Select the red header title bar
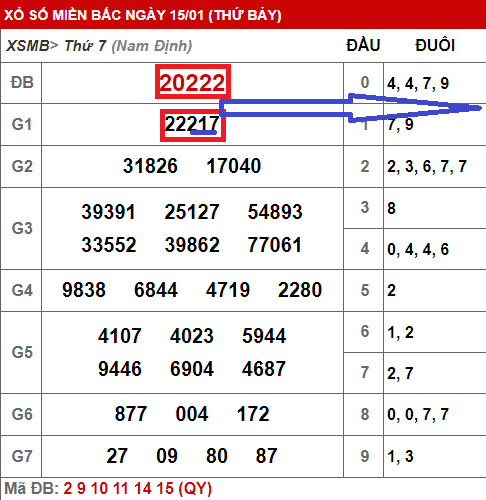Viewport: 486px width, 500px height. tap(243, 14)
